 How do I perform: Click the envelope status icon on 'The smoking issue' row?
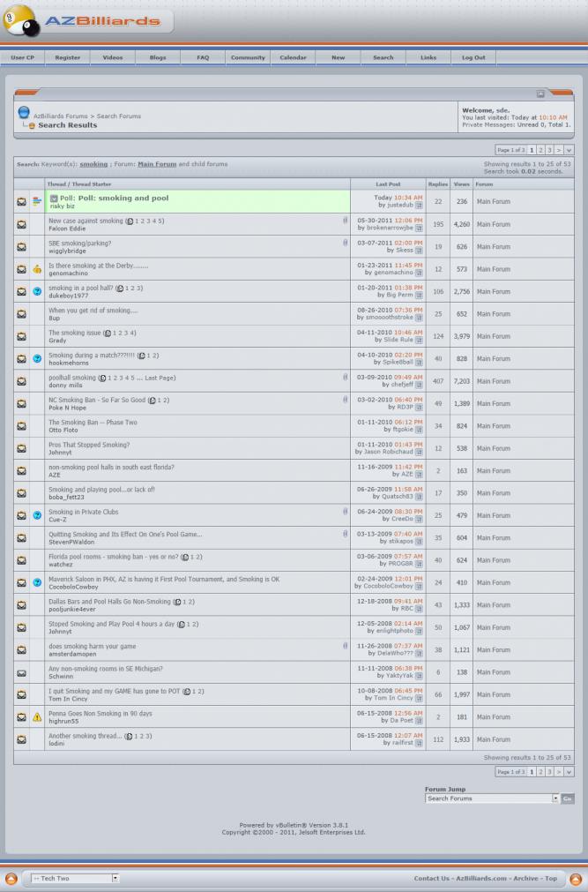tap(21, 336)
